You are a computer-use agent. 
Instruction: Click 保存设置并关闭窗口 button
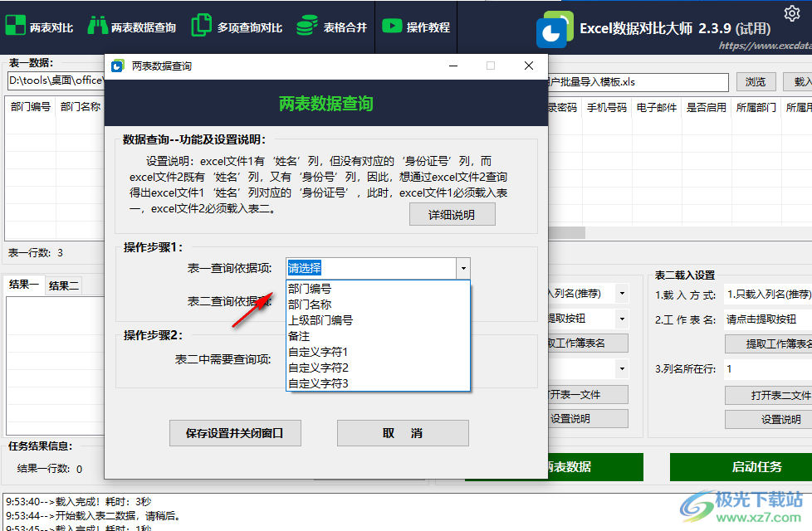click(x=235, y=433)
